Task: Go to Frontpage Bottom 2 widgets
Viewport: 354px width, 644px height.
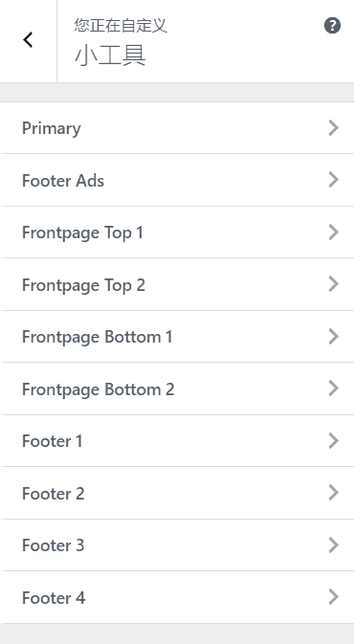Action: (x=177, y=389)
